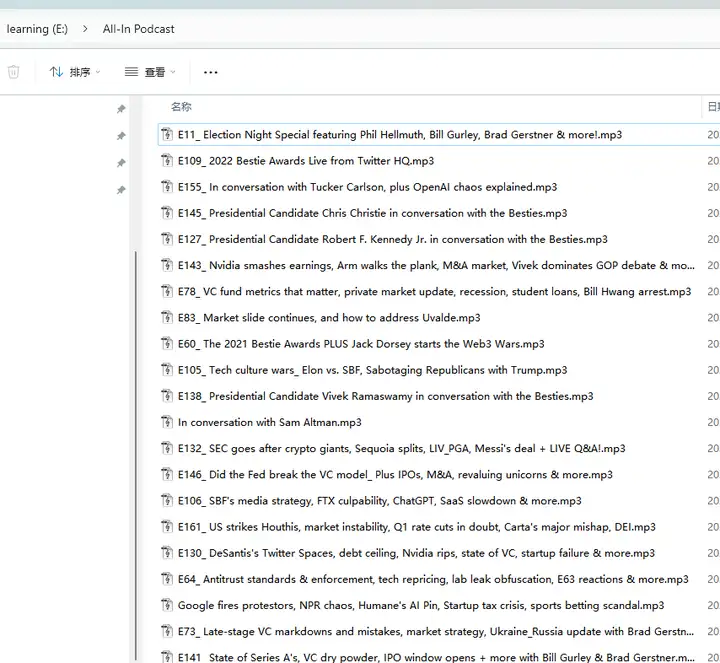This screenshot has width=720, height=663.
Task: Click the mp3 icon for E127_ Robert F. Kennedy file
Action: tap(167, 239)
